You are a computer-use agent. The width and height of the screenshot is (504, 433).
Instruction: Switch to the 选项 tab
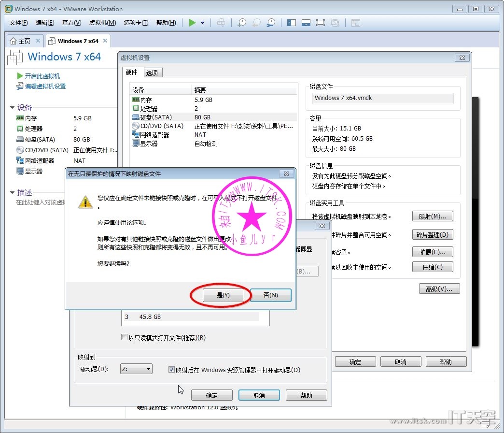tap(152, 73)
